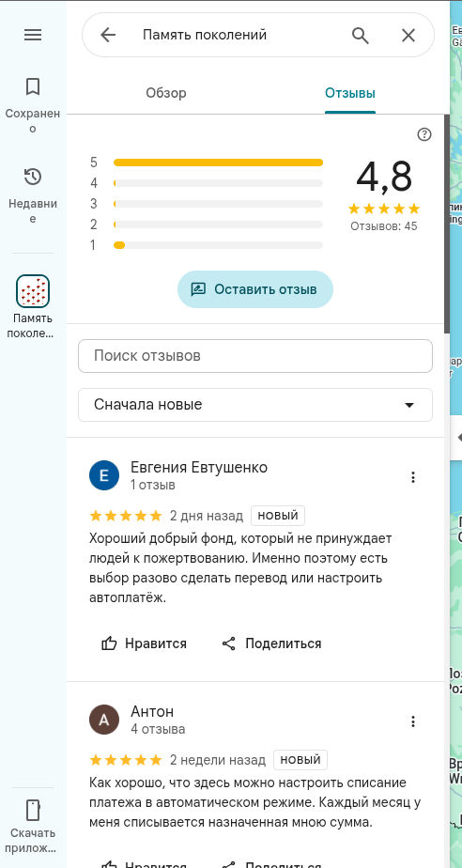Filter by the 3-star rating bar

pos(218,204)
